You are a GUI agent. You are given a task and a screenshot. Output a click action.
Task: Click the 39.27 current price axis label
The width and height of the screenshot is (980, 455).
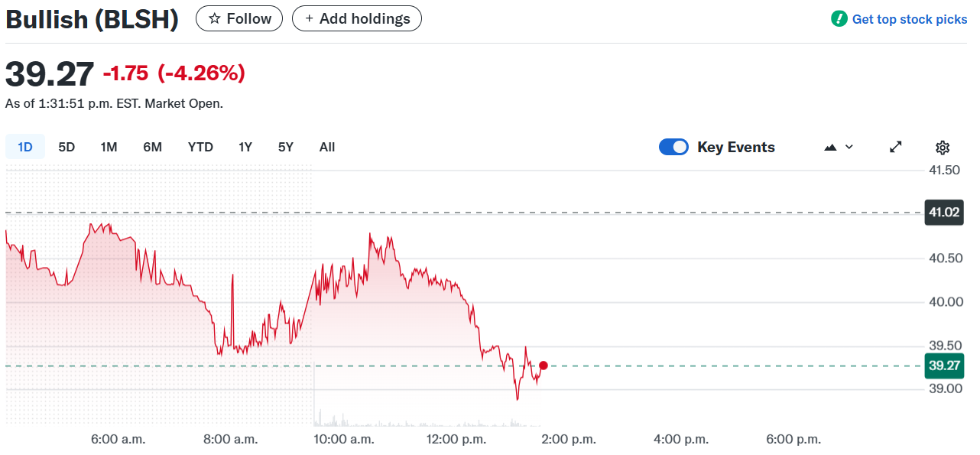[x=943, y=366]
